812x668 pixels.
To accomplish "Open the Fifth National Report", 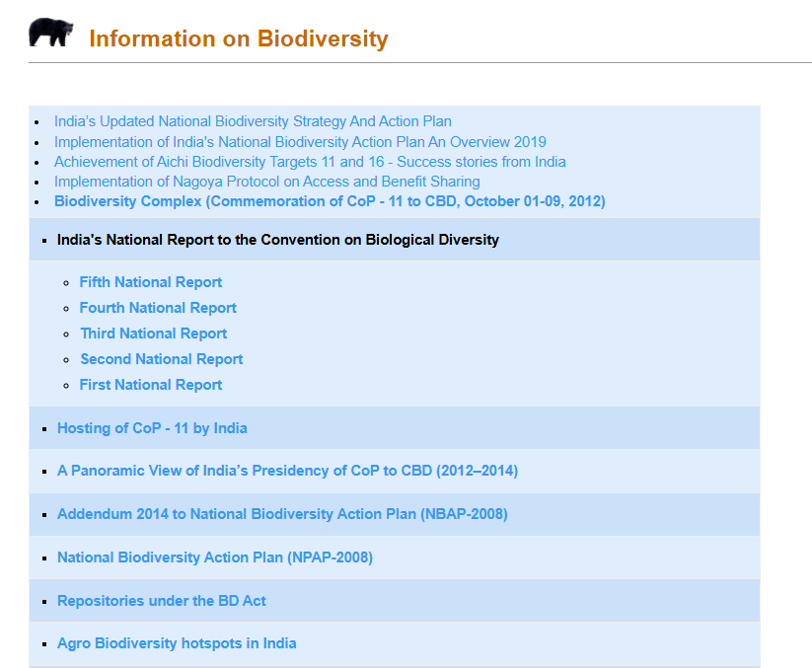I will (x=151, y=282).
